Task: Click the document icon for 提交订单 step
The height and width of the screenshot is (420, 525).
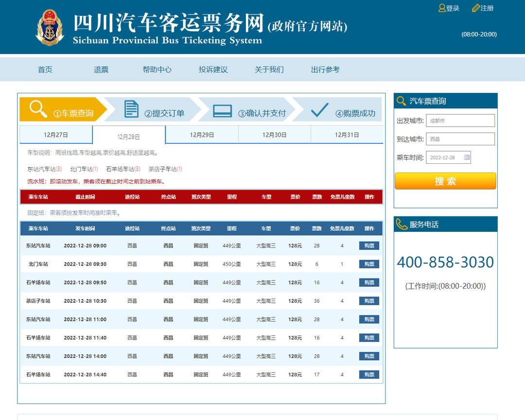Action: [x=131, y=109]
